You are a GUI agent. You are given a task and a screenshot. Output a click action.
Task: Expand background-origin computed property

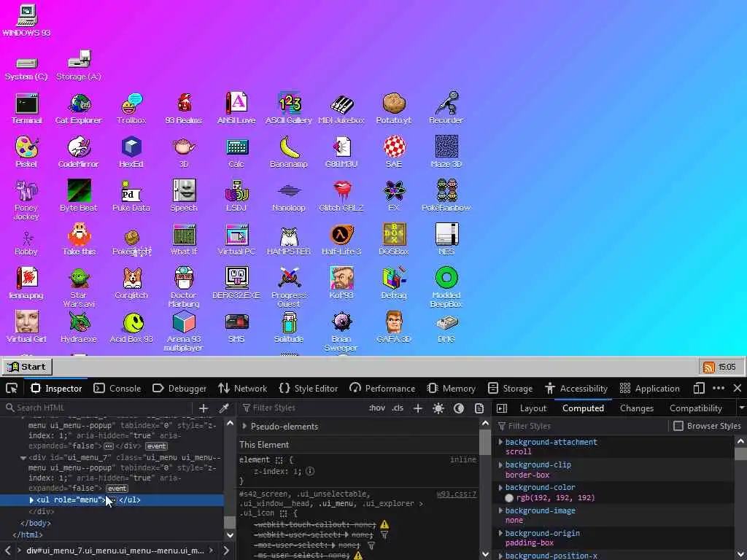500,533
